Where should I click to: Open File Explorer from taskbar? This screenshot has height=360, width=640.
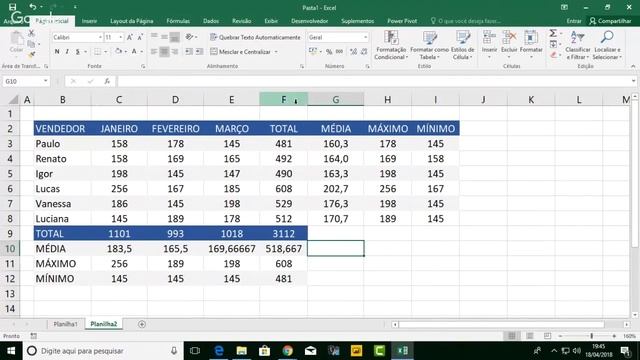pyautogui.click(x=241, y=351)
